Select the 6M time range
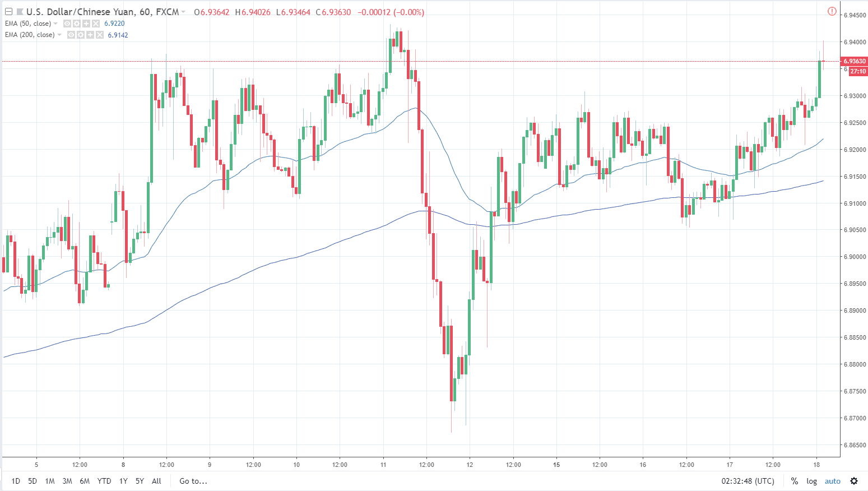 [x=85, y=481]
